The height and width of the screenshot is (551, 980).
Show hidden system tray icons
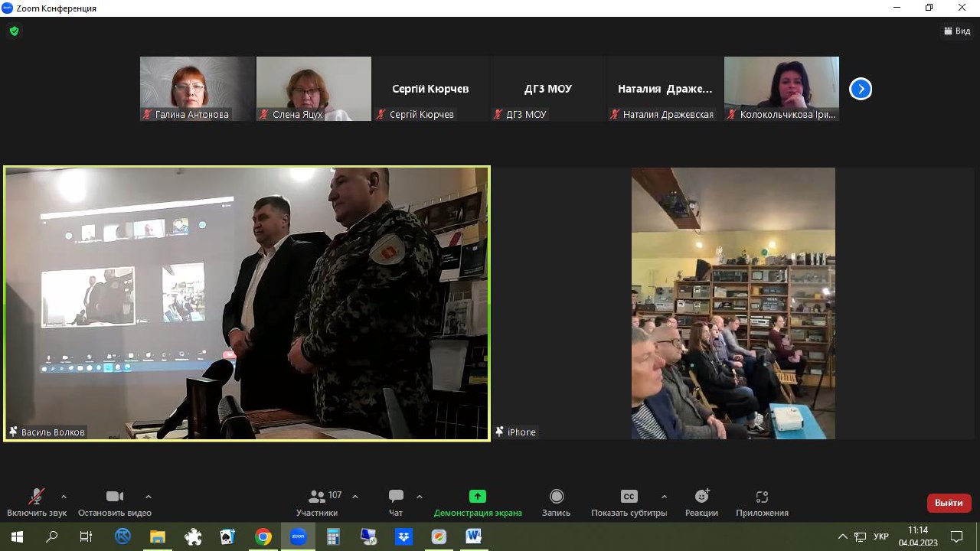click(843, 536)
